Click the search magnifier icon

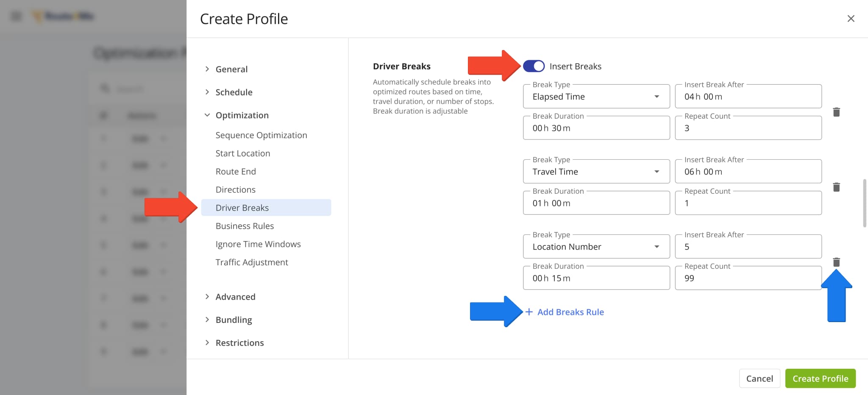[105, 89]
